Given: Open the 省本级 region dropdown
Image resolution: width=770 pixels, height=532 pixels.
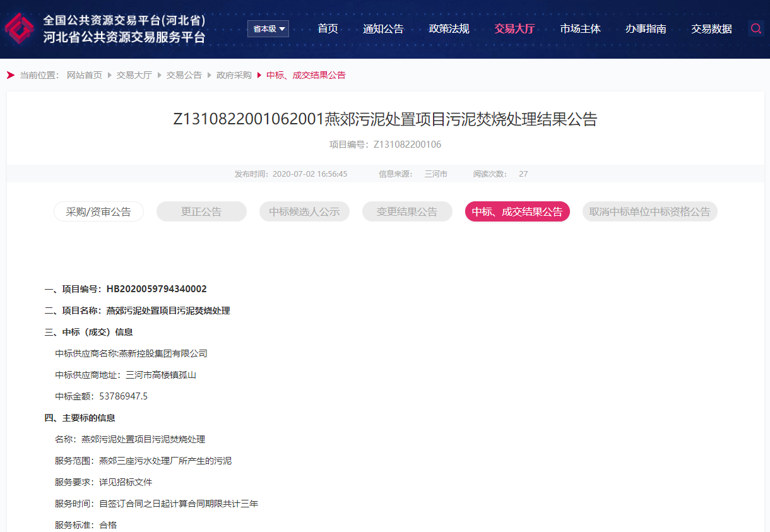Looking at the screenshot, I should pos(268,28).
